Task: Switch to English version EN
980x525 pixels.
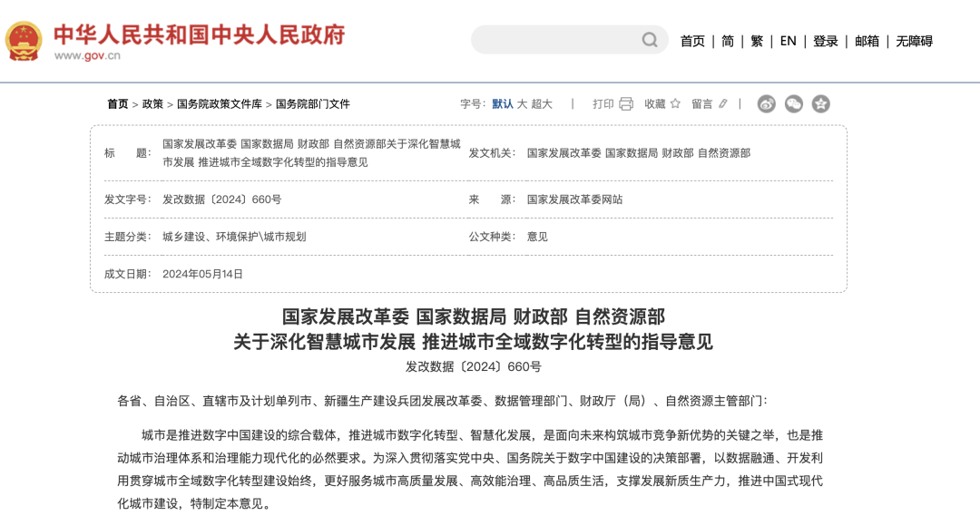Action: tap(789, 41)
